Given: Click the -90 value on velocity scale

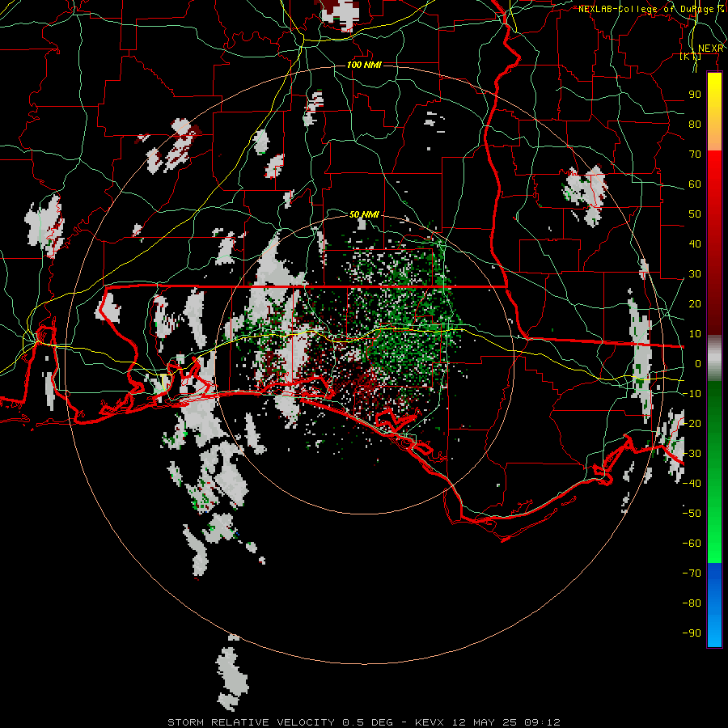Looking at the screenshot, I should point(692,633).
